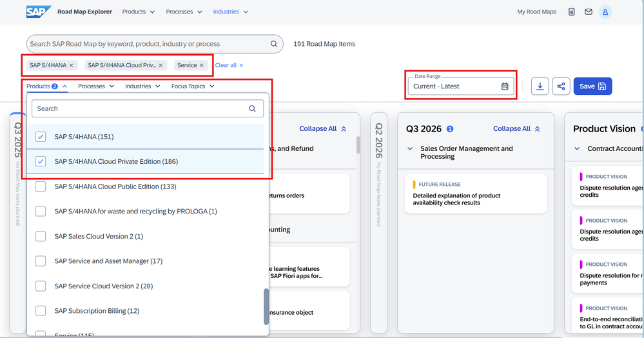Click Collapse All in the column left of Q2 2026
The image size is (644, 338).
(x=323, y=129)
